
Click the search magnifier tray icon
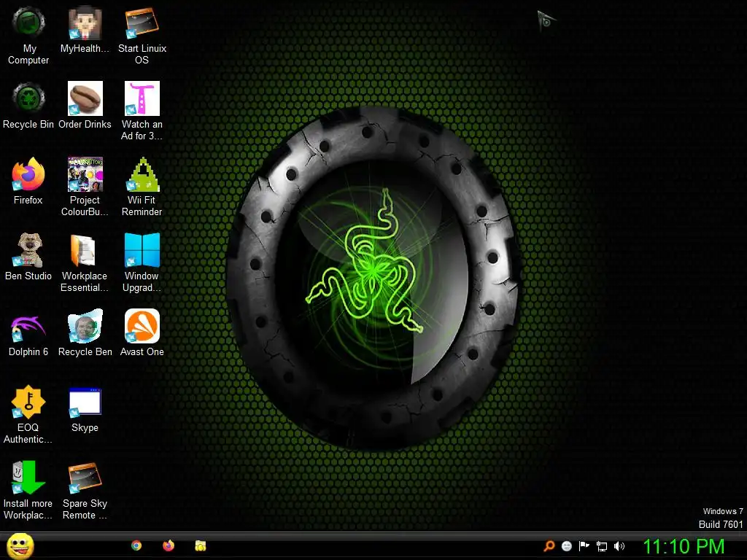pos(549,545)
